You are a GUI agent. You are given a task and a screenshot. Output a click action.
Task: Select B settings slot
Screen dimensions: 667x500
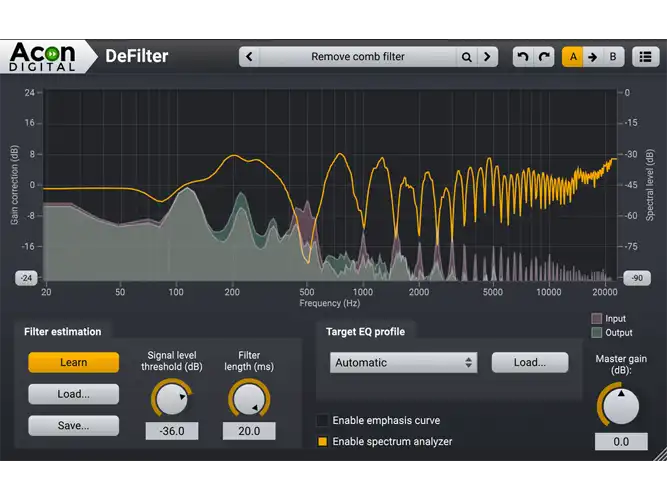pyautogui.click(x=613, y=57)
